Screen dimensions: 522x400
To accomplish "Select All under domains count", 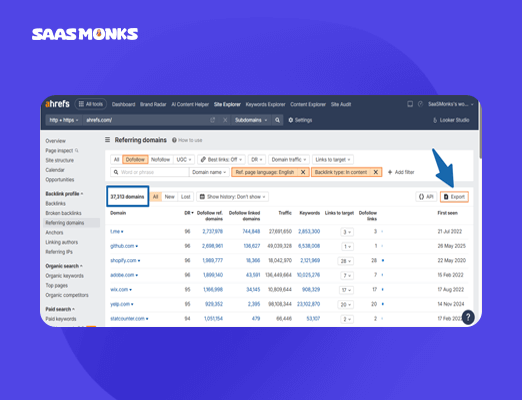I will pos(155,197).
